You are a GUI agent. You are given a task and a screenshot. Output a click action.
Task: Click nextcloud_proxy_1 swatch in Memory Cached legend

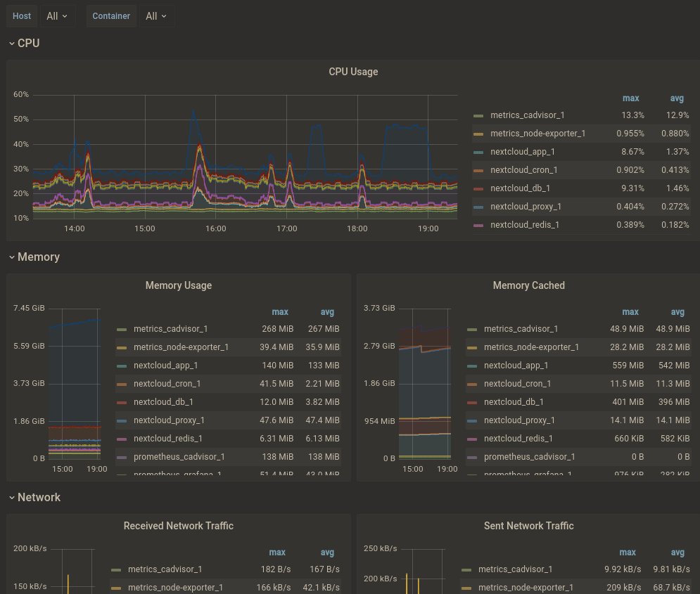click(472, 421)
